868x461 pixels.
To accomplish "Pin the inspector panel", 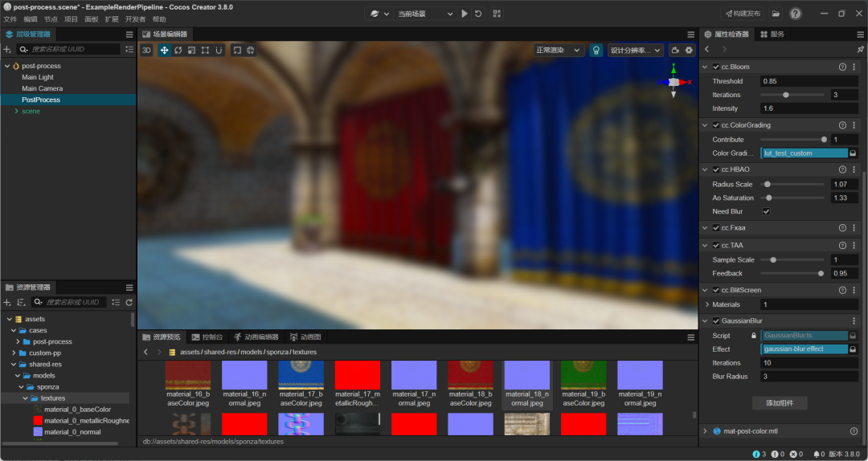I will 860,49.
